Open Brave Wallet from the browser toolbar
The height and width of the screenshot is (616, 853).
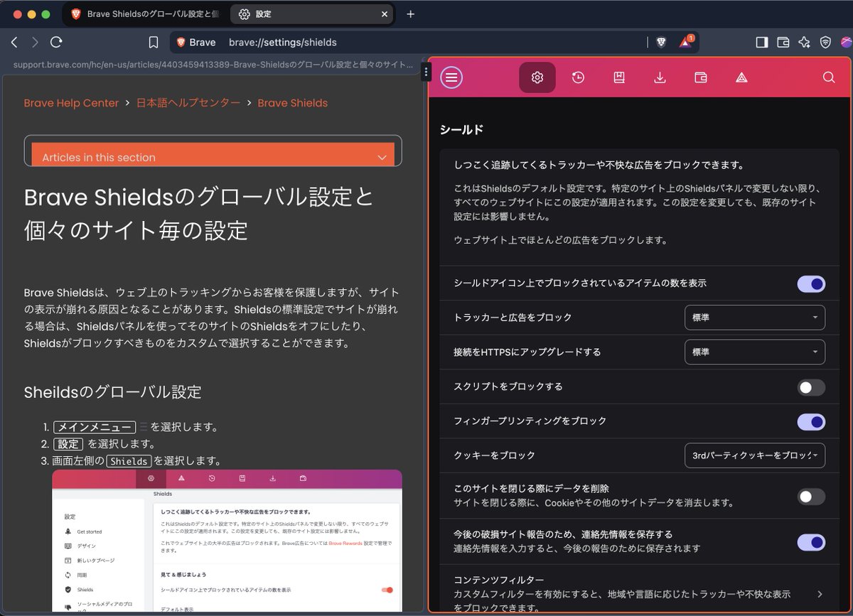(x=783, y=42)
